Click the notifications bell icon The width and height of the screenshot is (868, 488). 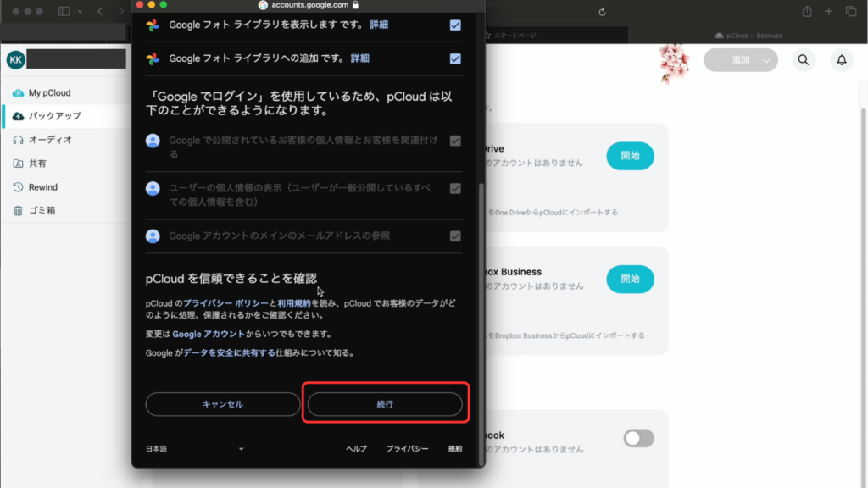842,60
